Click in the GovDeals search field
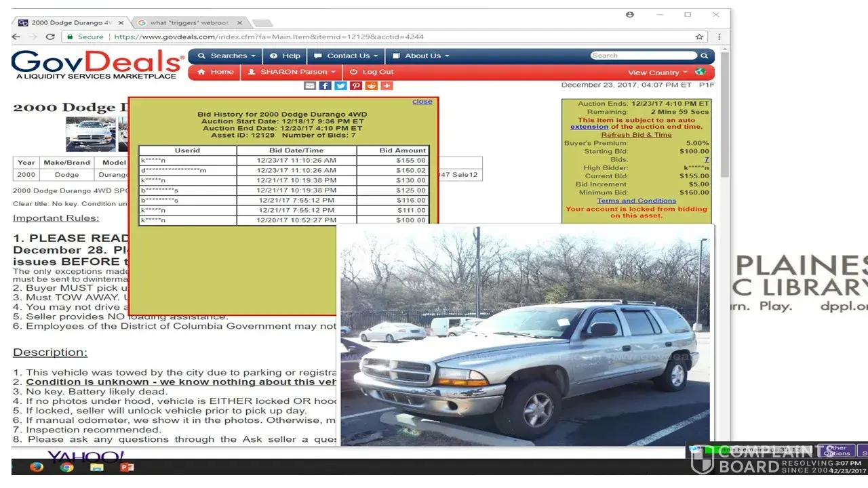The width and height of the screenshot is (868, 488). pos(643,56)
